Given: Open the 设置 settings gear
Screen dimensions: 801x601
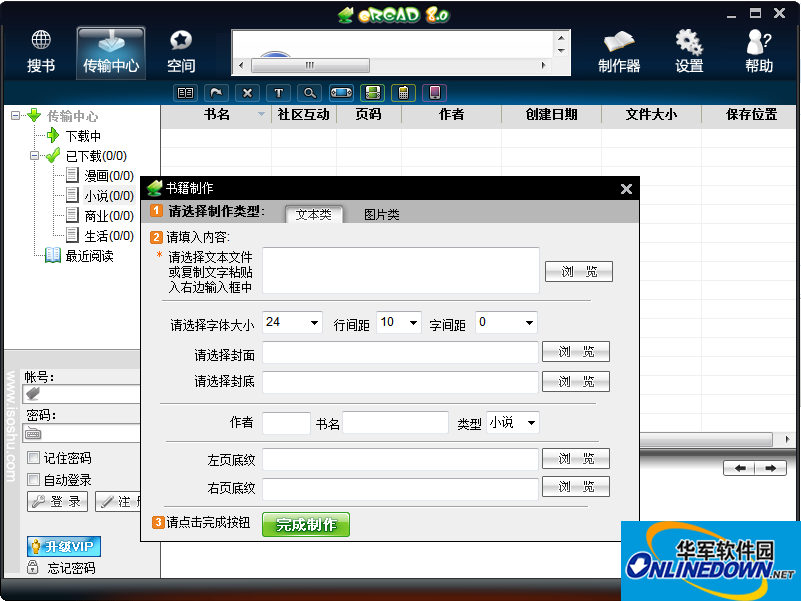Looking at the screenshot, I should click(x=689, y=51).
